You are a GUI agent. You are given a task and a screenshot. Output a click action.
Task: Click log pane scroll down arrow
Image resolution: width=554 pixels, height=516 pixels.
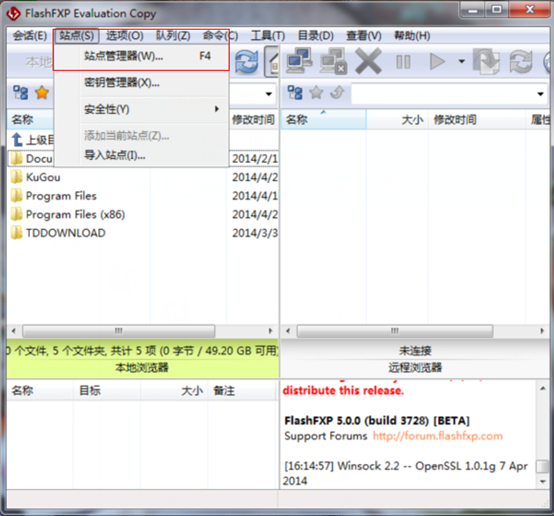click(542, 481)
